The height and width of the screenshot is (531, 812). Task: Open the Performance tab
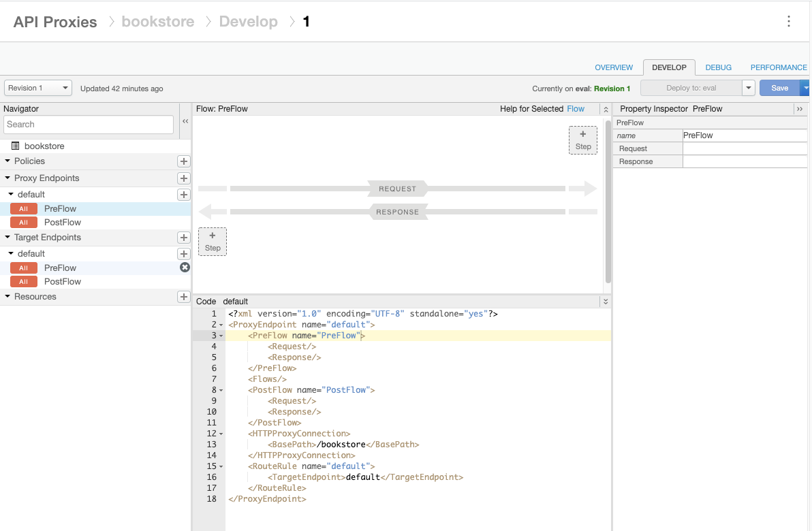pos(778,67)
